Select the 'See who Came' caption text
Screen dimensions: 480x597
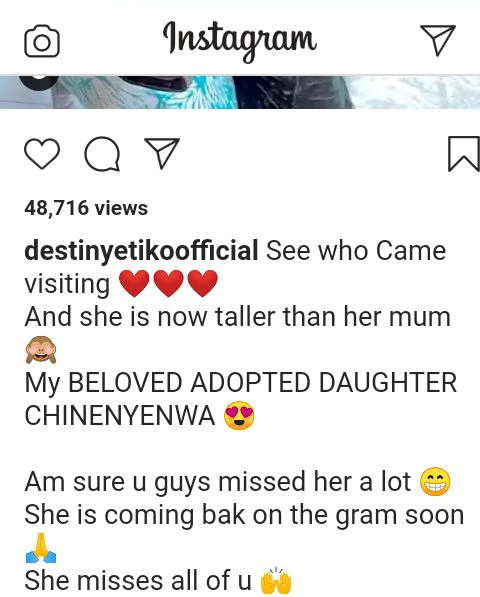click(356, 251)
